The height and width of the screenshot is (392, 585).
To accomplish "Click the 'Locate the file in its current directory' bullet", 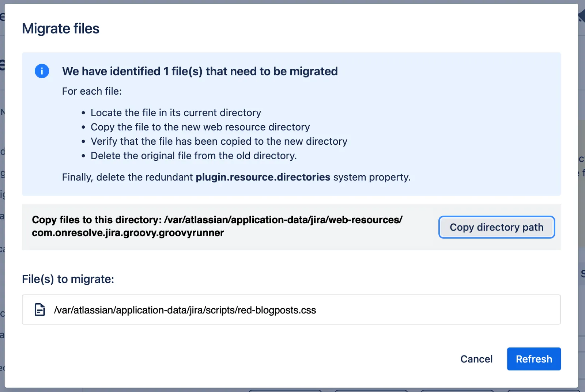I will point(176,113).
